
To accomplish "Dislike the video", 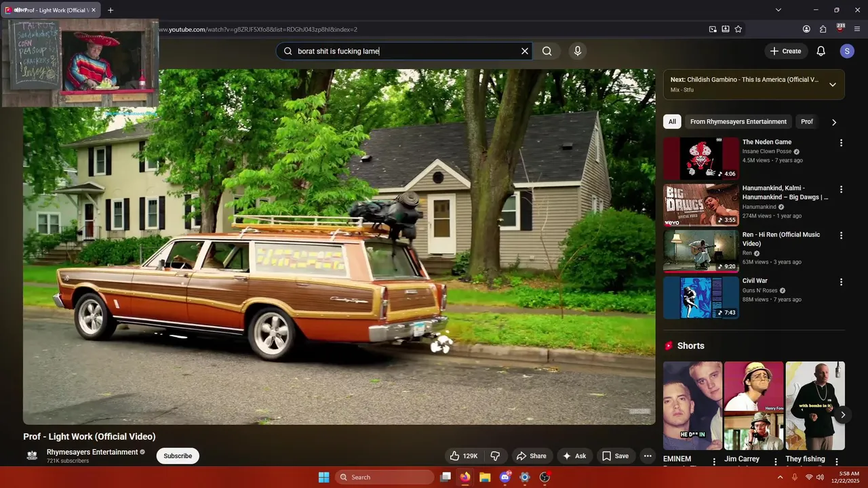I will [495, 456].
